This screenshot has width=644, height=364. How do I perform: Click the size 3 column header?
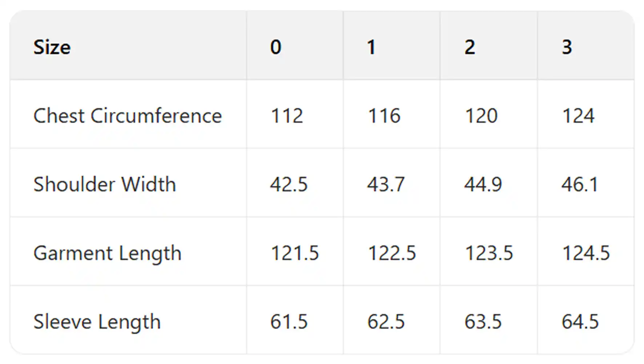(567, 47)
